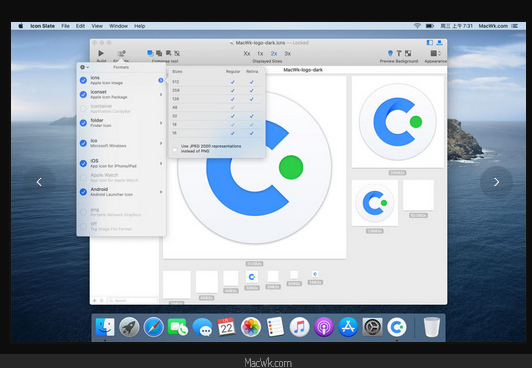Open the File menu
Image resolution: width=532 pixels, height=368 pixels.
click(x=65, y=26)
